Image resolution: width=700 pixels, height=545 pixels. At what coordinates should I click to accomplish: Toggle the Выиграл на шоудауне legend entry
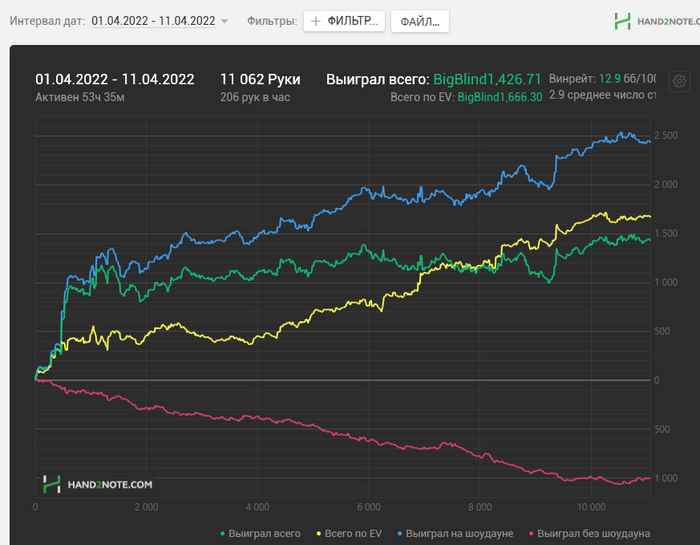[455, 533]
